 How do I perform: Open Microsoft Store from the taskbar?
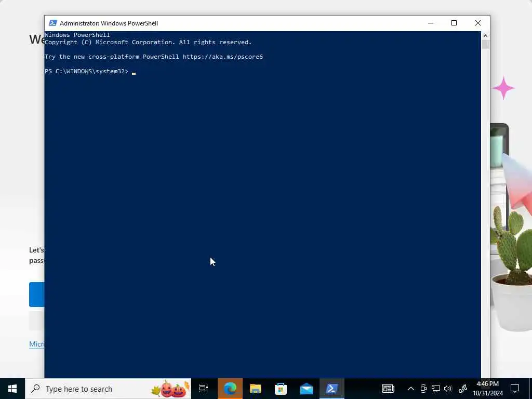click(281, 389)
